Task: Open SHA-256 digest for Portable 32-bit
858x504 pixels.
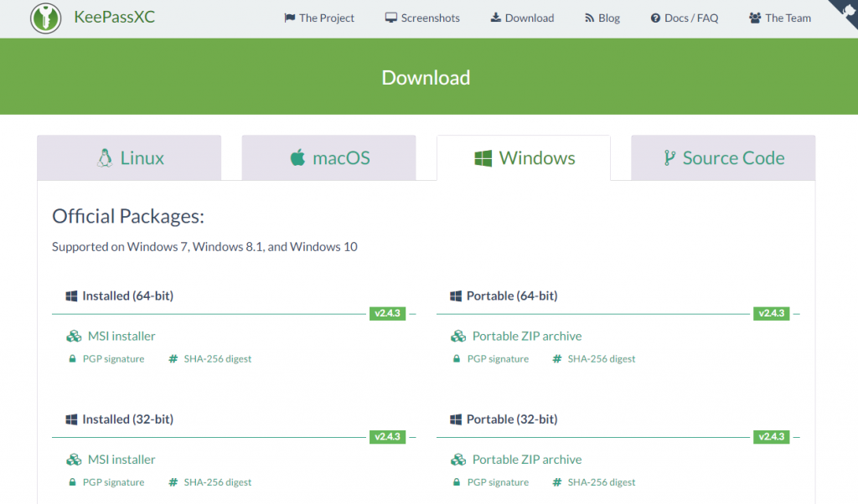Action: (x=602, y=483)
